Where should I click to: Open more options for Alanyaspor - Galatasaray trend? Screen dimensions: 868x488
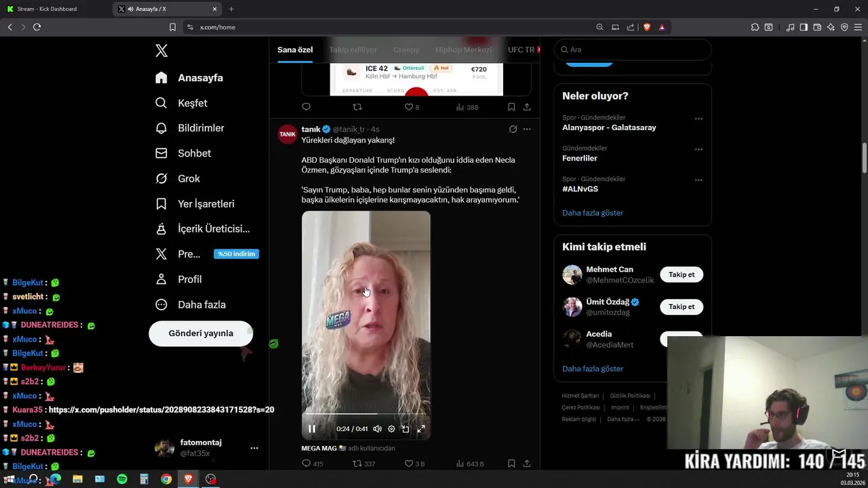pyautogui.click(x=698, y=119)
